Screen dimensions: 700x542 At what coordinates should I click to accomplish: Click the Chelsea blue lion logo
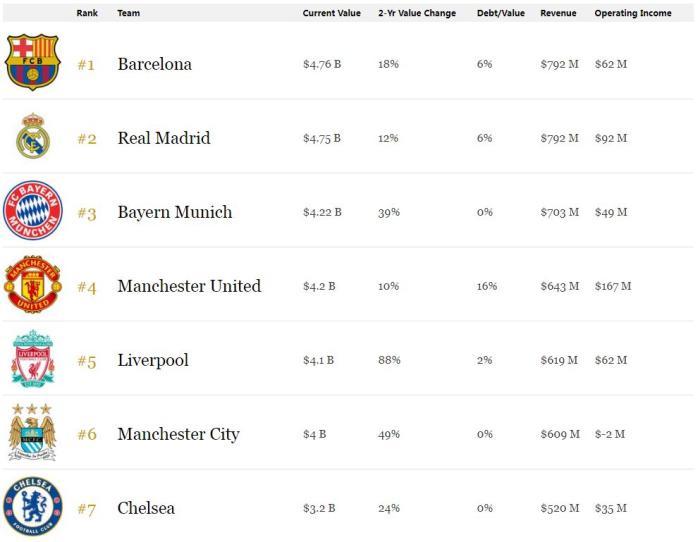click(33, 507)
